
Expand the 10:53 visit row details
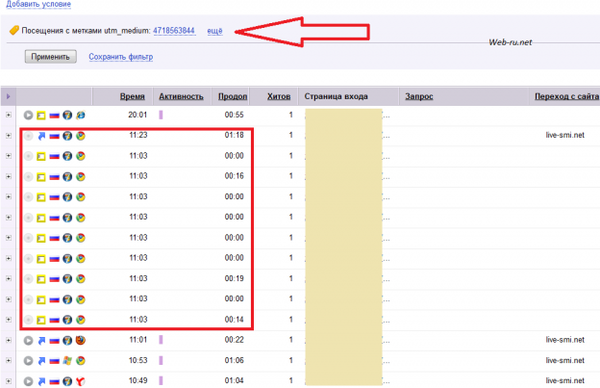coord(8,360)
